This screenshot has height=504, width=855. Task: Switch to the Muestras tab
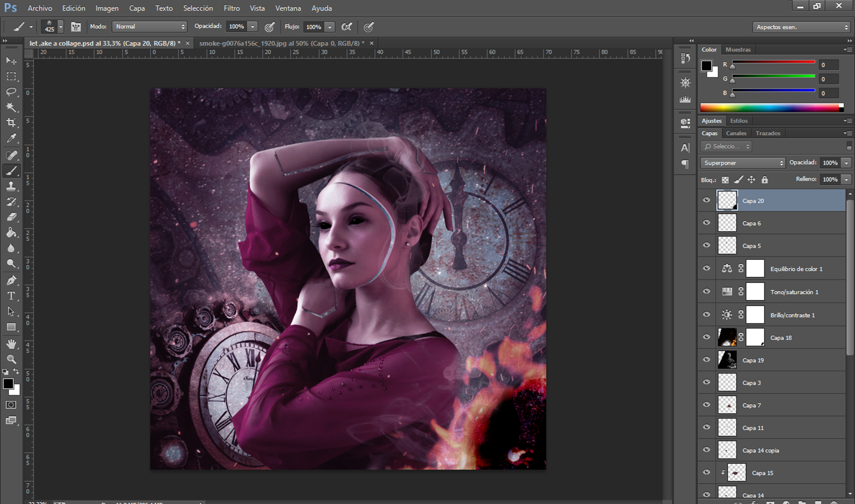(x=738, y=49)
